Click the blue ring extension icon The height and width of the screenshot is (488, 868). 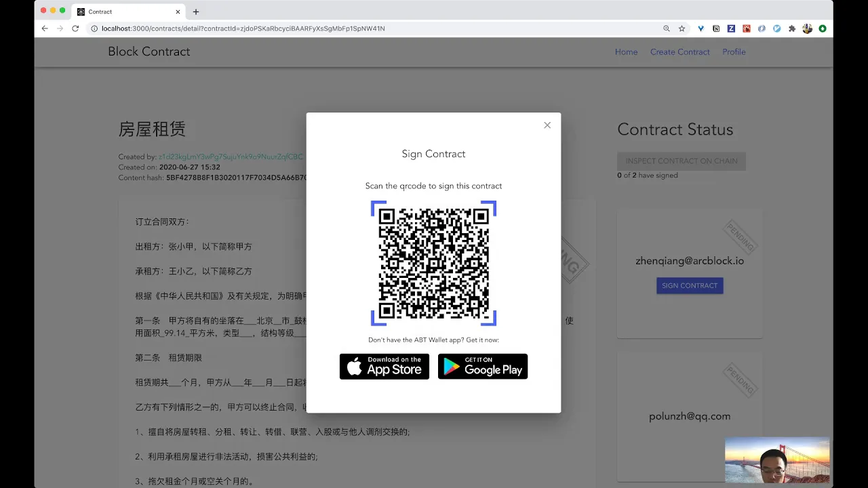762,28
